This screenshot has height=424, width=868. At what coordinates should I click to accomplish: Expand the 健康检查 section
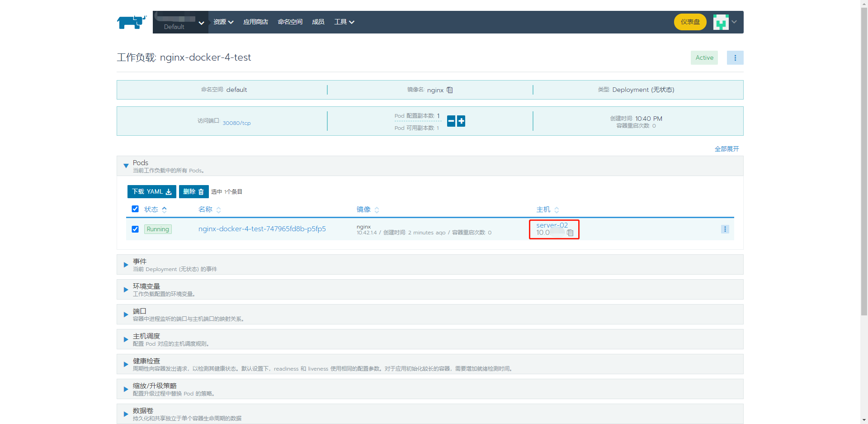(x=126, y=364)
